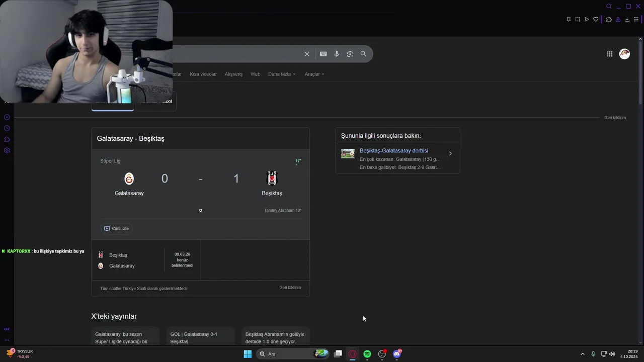Search by image using Lens icon

[x=350, y=54]
